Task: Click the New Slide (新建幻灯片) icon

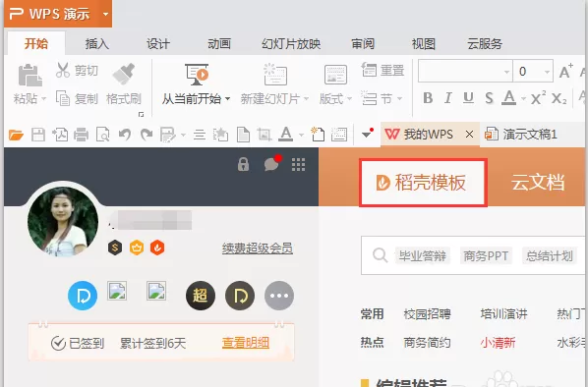Action: click(275, 75)
